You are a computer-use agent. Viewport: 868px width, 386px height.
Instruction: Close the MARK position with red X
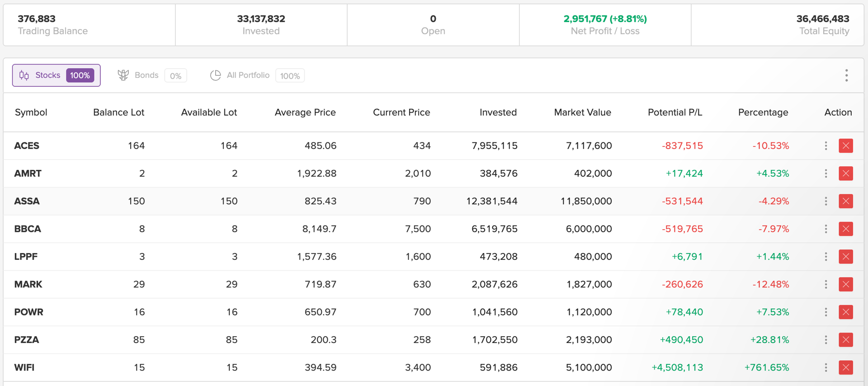(x=845, y=284)
